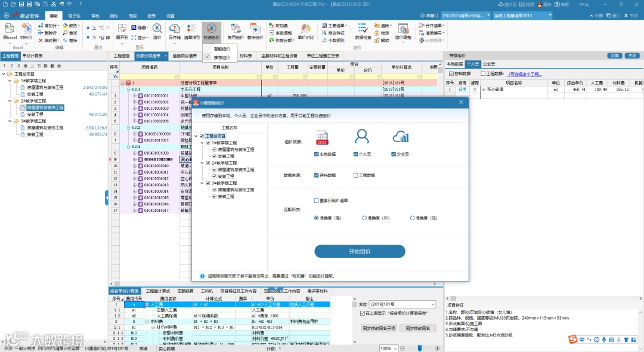Click the 同步修改同名 button
Viewport: 644px width, 352px height.
(417, 328)
